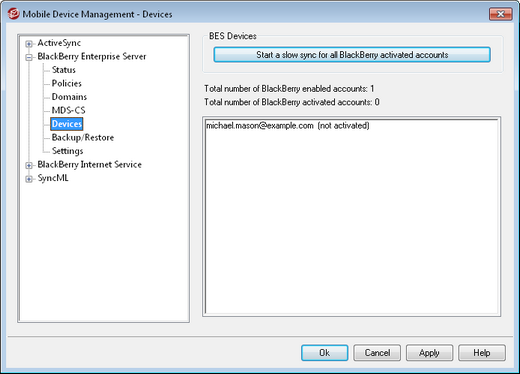Confirm with the Ok button
520x374 pixels.
tap(325, 353)
